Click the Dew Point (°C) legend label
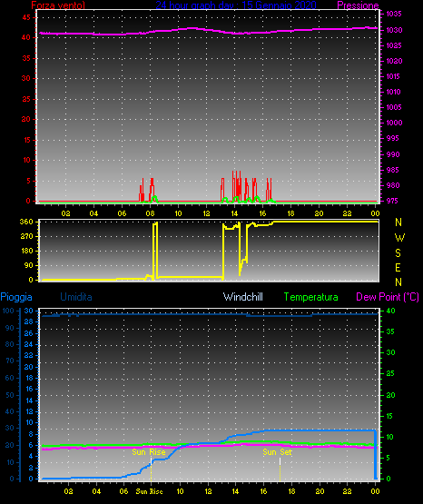The height and width of the screenshot is (504, 423). [x=388, y=297]
